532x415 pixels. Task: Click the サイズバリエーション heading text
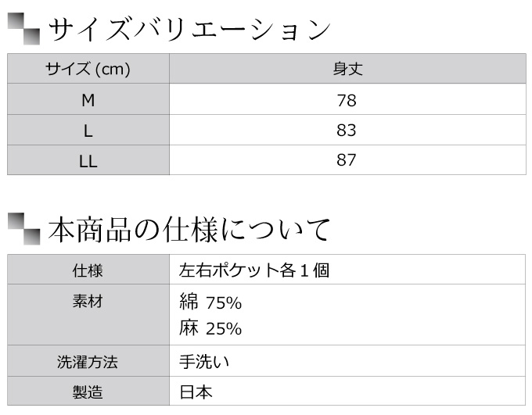tap(189, 29)
